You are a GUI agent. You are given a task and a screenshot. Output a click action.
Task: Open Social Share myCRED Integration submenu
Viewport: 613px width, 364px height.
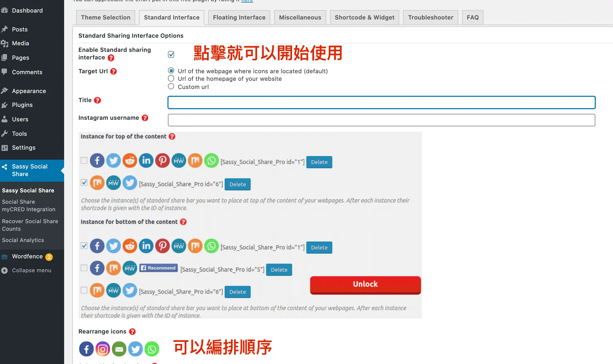coord(29,206)
